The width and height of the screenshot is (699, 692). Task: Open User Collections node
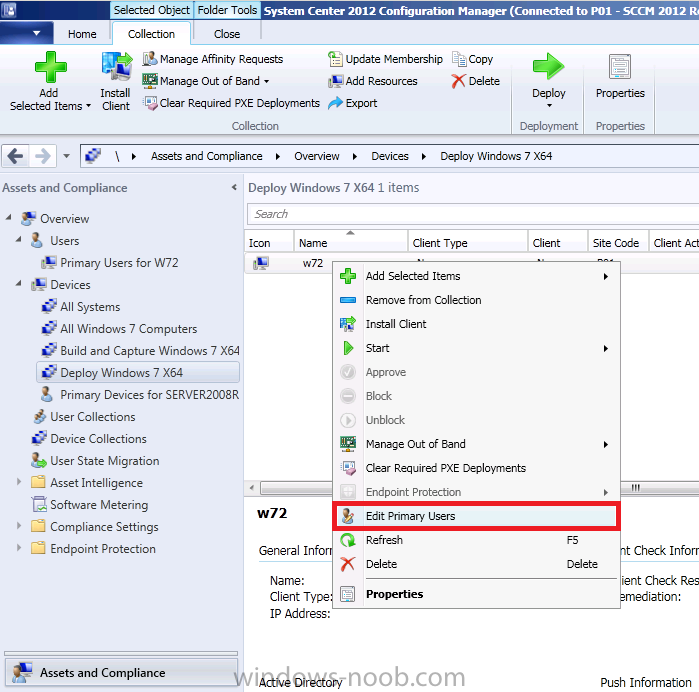84,416
